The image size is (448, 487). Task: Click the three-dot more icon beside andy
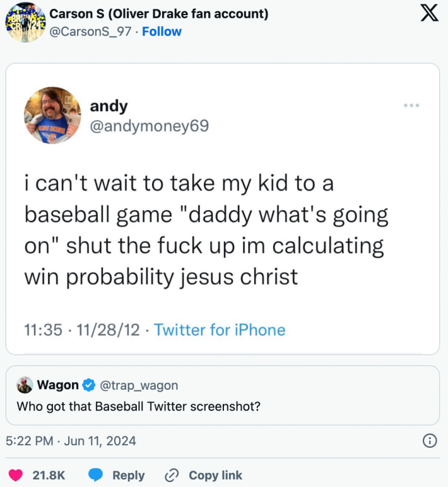(411, 105)
